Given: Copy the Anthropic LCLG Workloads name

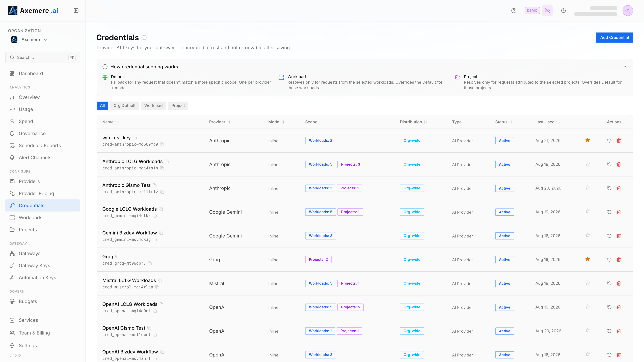Looking at the screenshot, I should (x=167, y=162).
